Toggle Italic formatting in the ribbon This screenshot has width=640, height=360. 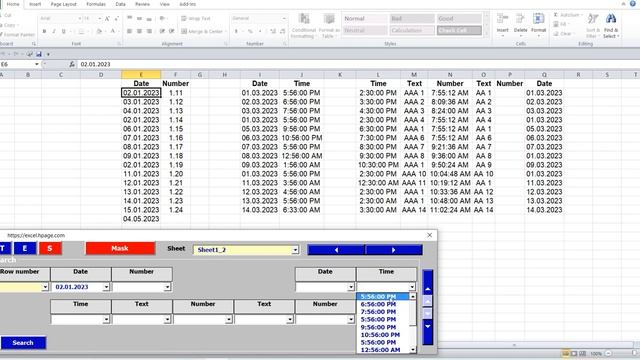(54, 31)
